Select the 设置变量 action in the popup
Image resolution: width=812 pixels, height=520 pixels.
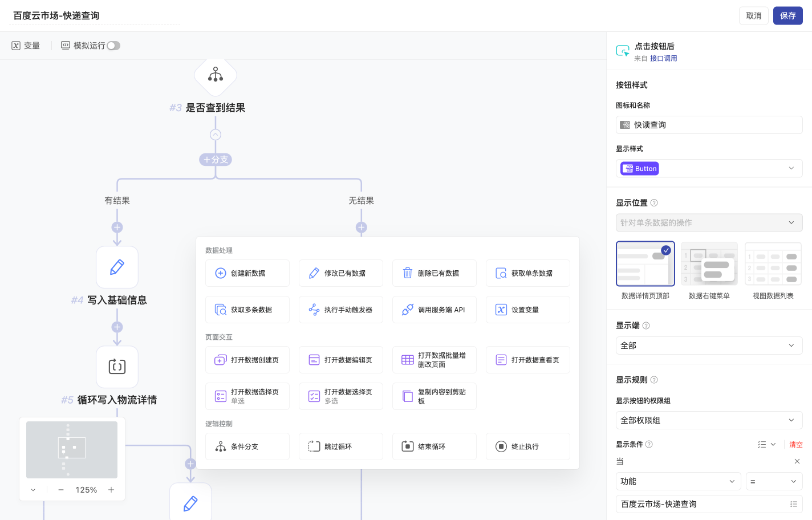coord(527,309)
